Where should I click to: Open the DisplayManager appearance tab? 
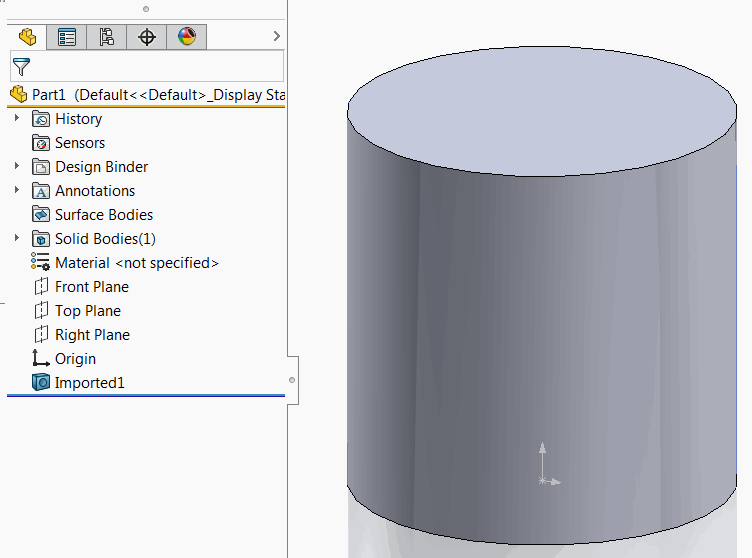click(x=187, y=37)
